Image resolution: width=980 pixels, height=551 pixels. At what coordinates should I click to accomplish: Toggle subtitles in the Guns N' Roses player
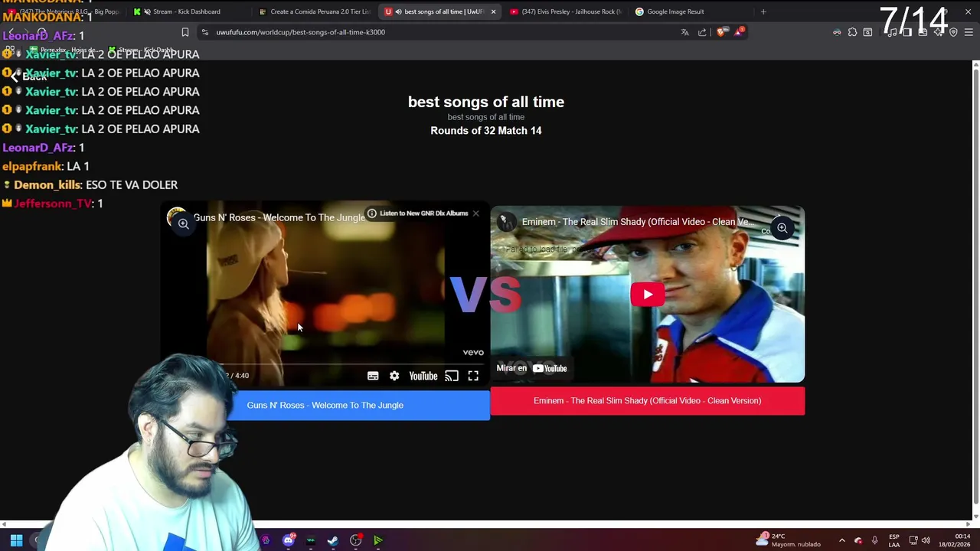tap(373, 376)
